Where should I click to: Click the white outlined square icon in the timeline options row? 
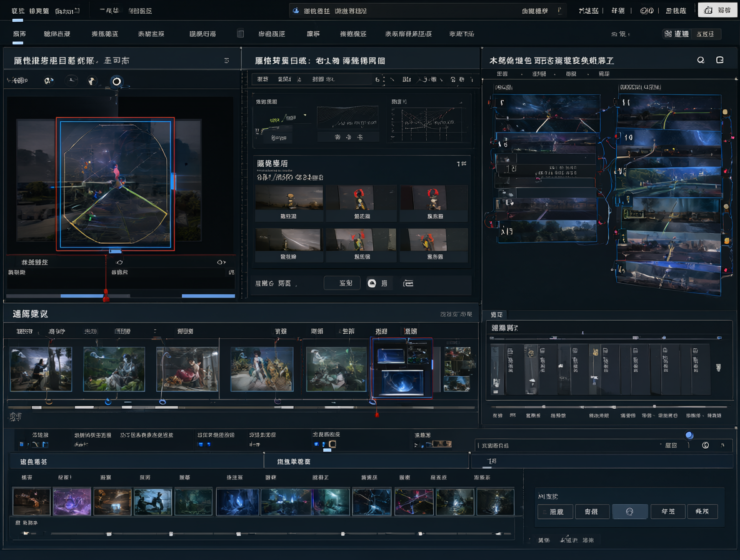point(332,444)
